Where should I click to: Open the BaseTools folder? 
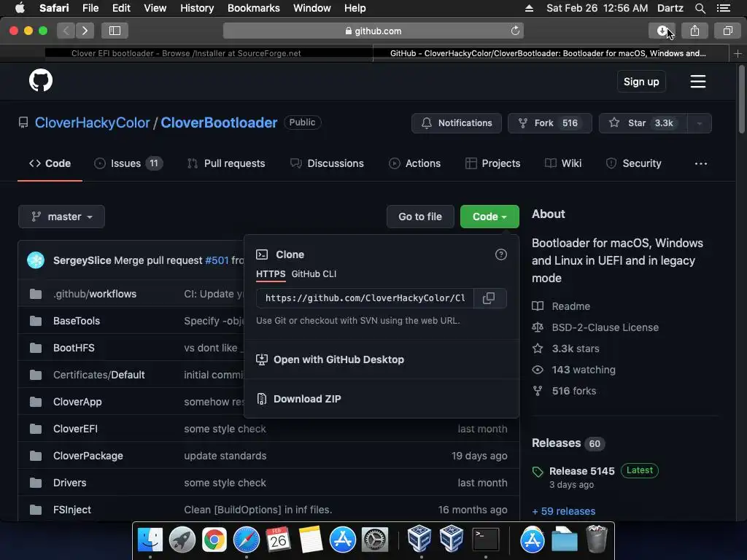[x=77, y=321]
